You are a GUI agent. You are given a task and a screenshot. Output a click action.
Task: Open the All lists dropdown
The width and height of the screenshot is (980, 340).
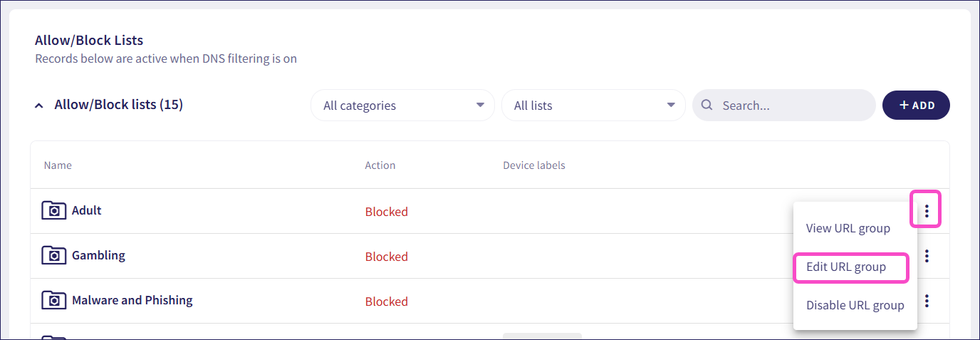point(593,105)
